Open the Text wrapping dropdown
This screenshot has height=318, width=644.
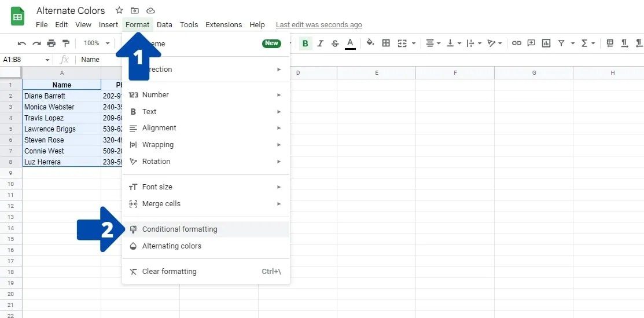click(474, 43)
